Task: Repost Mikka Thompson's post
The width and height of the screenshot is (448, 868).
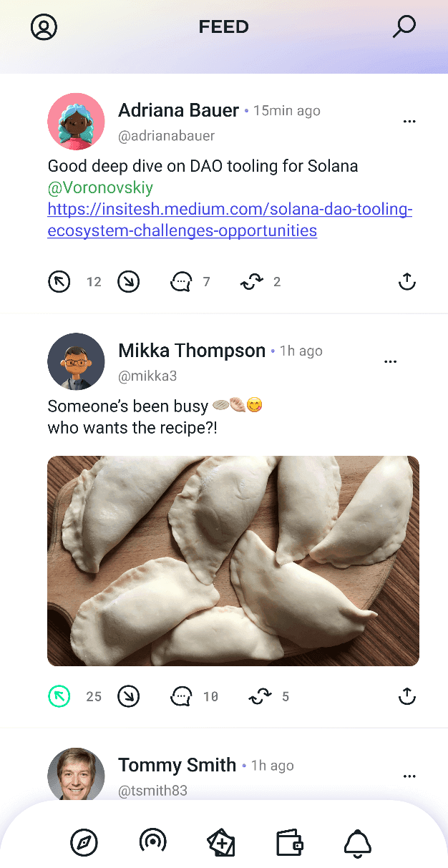Action: click(x=260, y=696)
